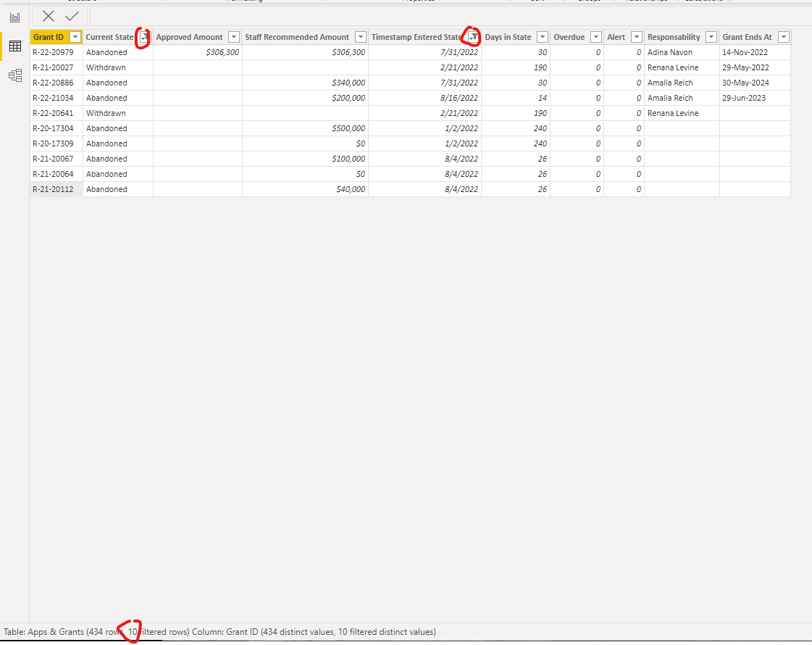
Task: Click the 30-May-2024 end date cell
Action: 755,83
